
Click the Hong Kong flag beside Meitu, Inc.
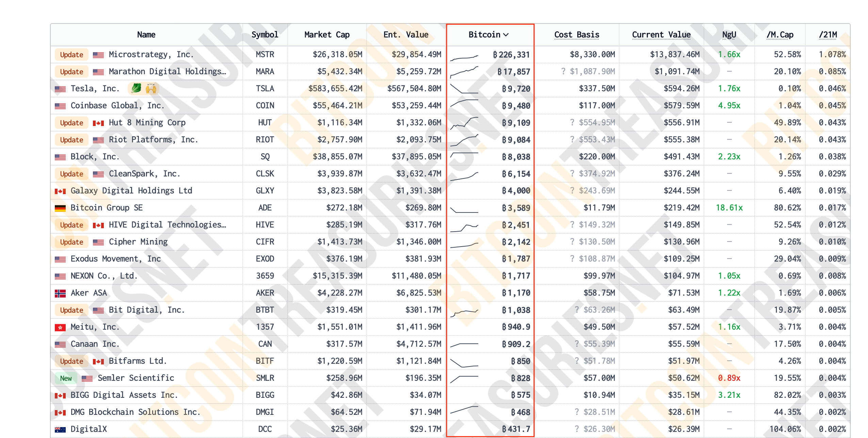coord(60,327)
